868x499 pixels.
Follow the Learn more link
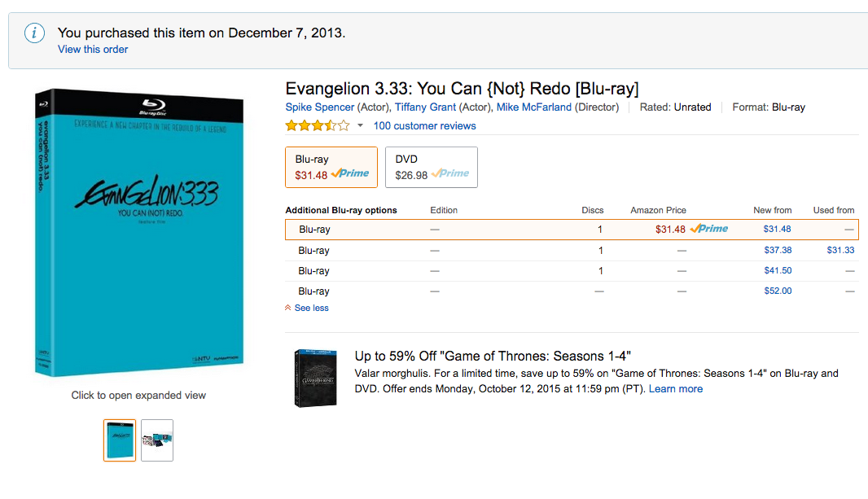click(675, 389)
